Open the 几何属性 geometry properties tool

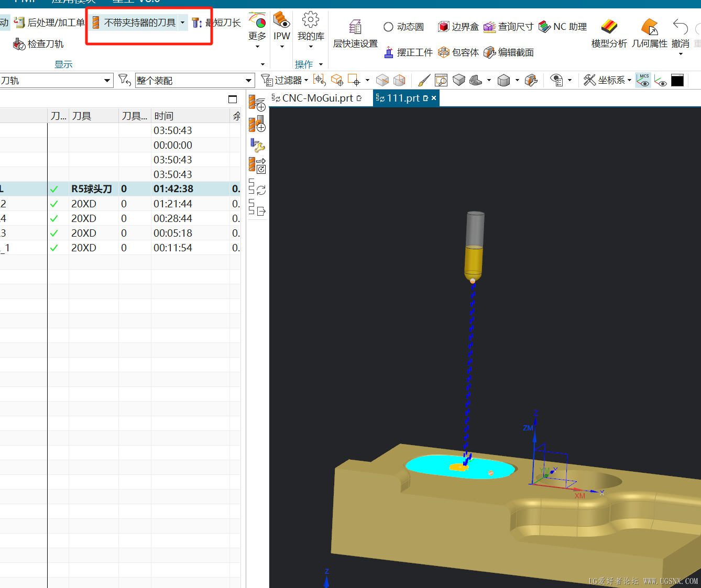coord(650,33)
